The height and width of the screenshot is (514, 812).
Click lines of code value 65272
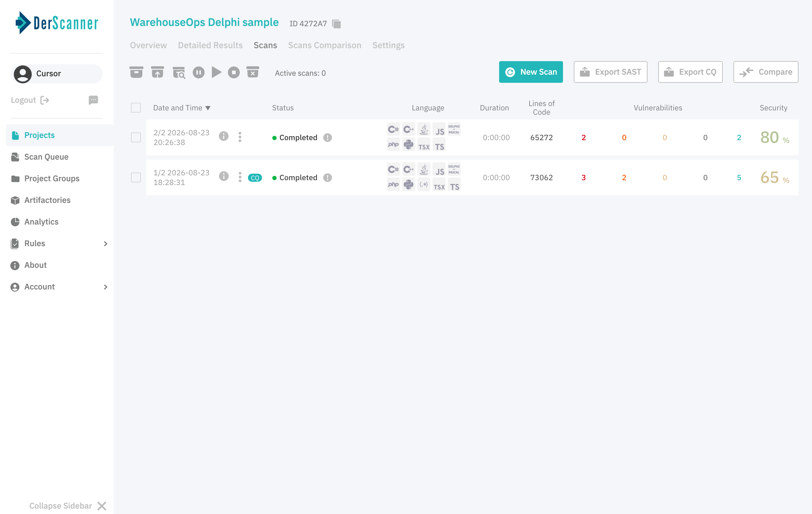coord(542,137)
